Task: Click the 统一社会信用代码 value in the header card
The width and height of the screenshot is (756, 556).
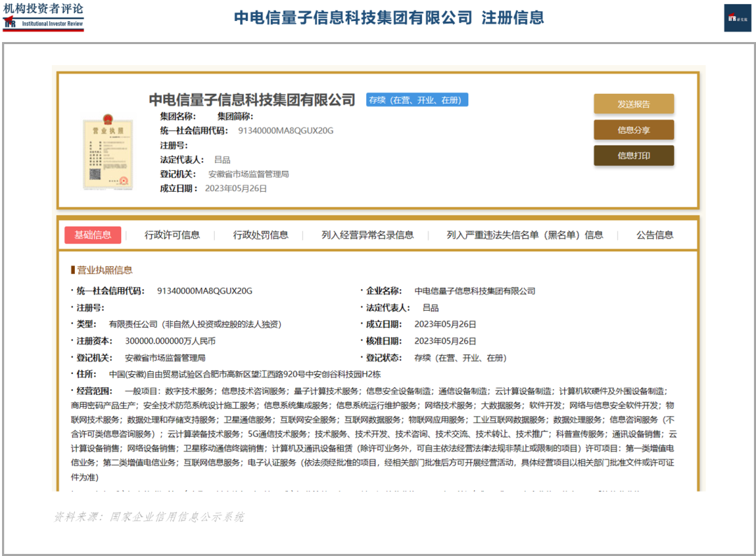Action: 286,131
